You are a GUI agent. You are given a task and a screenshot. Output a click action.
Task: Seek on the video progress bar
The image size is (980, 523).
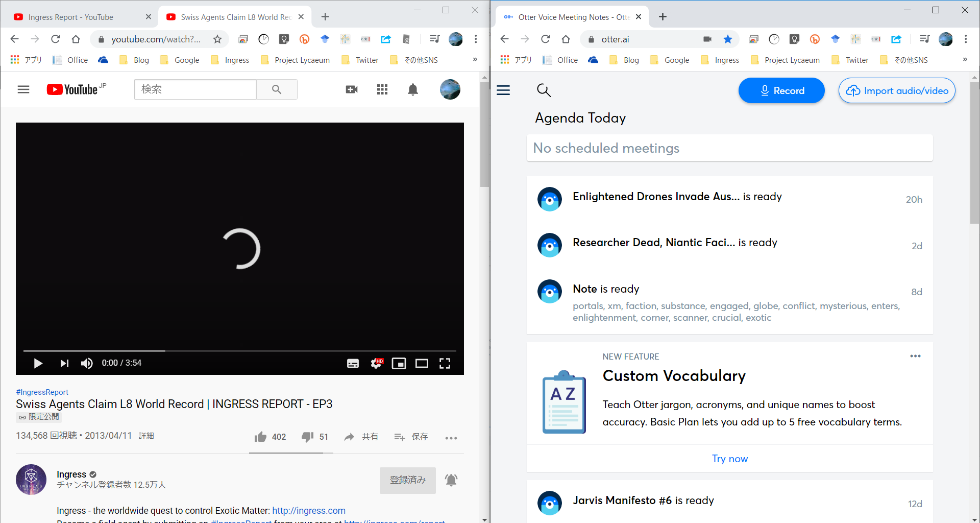(x=239, y=351)
